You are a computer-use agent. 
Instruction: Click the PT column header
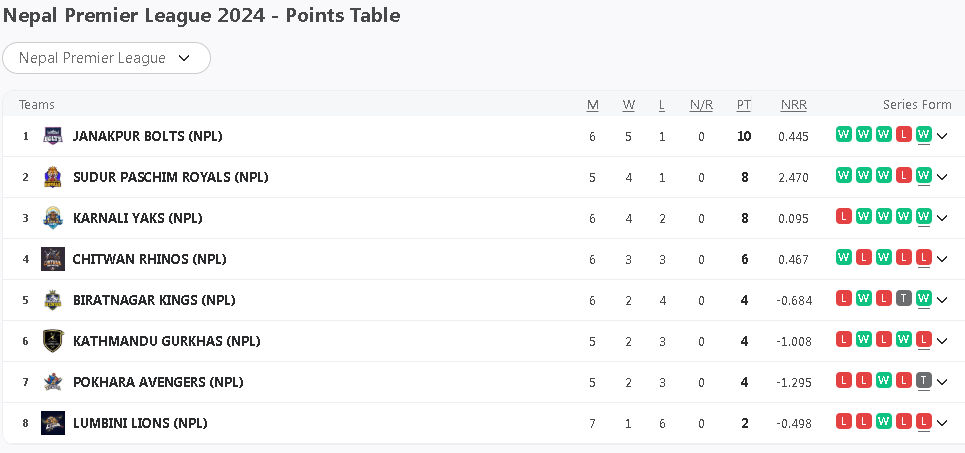point(744,105)
